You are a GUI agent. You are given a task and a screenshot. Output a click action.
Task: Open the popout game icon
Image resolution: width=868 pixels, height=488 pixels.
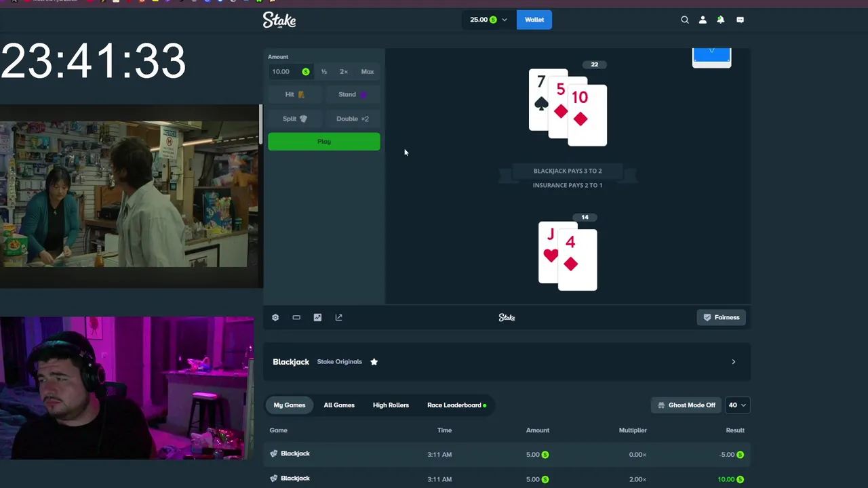(338, 317)
